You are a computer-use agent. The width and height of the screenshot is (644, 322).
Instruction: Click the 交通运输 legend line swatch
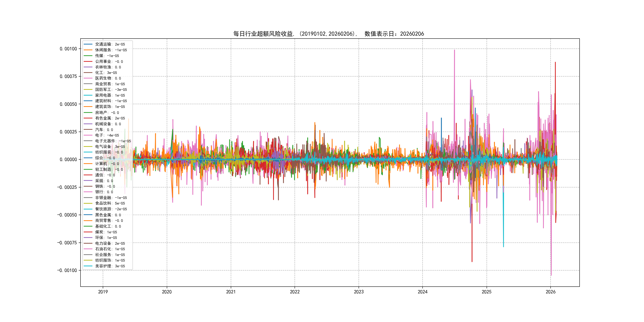point(88,44)
